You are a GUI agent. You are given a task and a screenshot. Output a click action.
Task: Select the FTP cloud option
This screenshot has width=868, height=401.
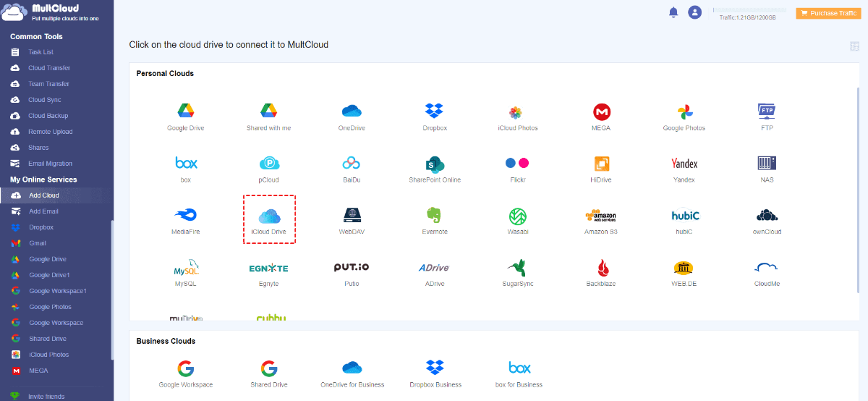[x=767, y=117]
